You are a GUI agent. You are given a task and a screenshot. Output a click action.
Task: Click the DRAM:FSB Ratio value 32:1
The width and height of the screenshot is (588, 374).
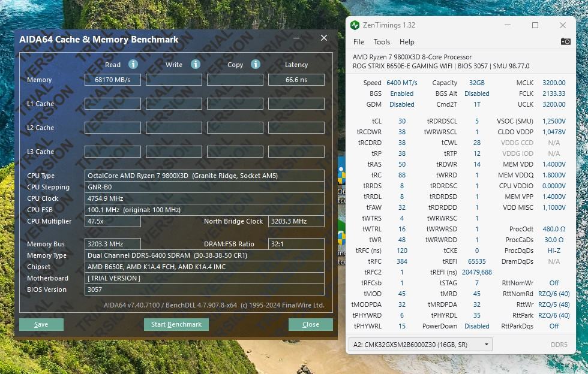coord(296,244)
